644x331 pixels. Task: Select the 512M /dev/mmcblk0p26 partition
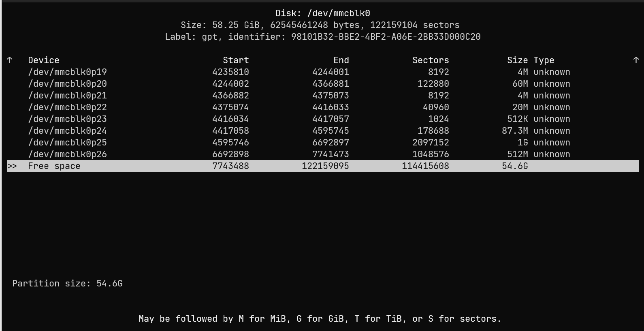pyautogui.click(x=68, y=154)
